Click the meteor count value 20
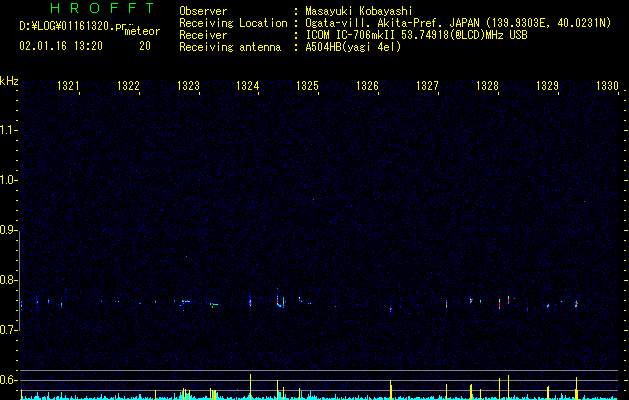The width and height of the screenshot is (629, 400). (145, 46)
